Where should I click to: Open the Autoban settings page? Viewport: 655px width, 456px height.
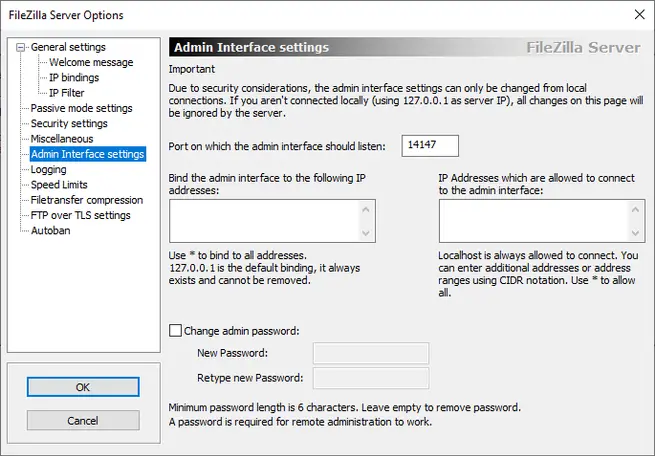pos(50,231)
